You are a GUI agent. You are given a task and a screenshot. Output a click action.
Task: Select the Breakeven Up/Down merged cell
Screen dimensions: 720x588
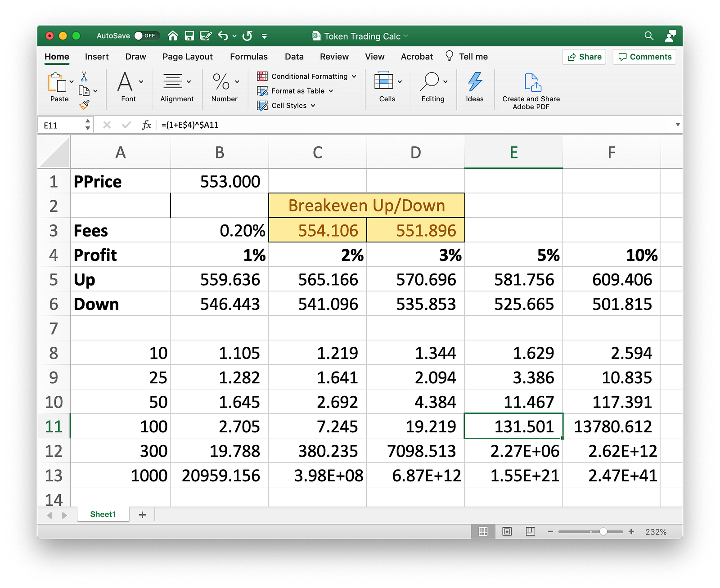[366, 206]
